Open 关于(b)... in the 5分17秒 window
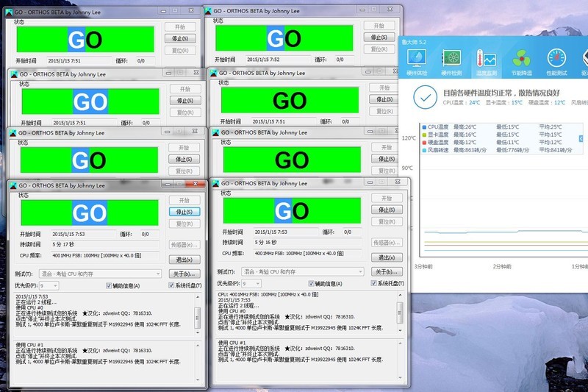 (x=184, y=274)
